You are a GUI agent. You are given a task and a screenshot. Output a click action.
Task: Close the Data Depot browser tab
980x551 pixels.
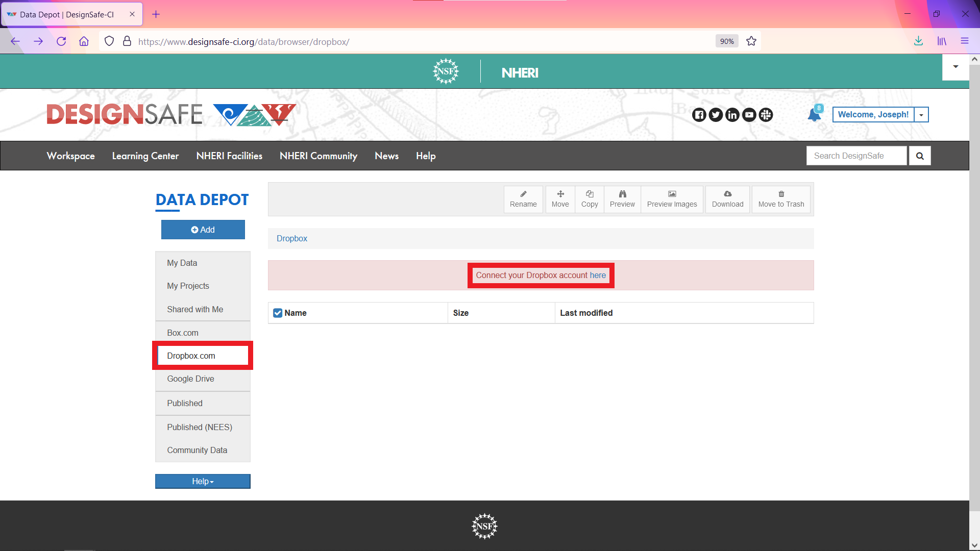tap(132, 14)
